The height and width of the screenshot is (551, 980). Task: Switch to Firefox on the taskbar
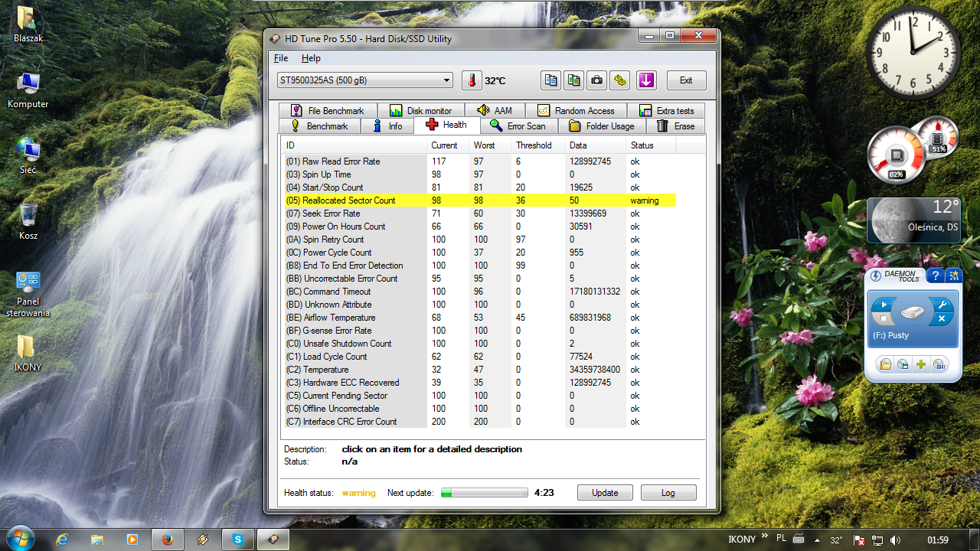coord(167,540)
